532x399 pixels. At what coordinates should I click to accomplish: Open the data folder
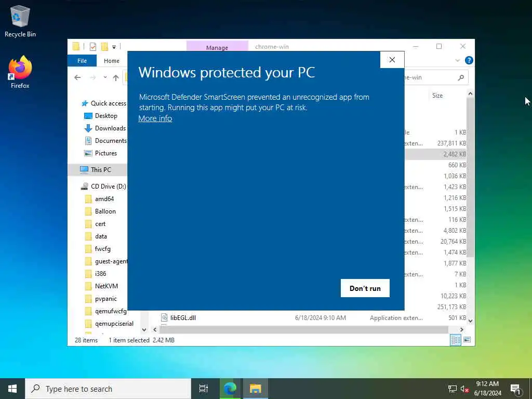click(96, 236)
